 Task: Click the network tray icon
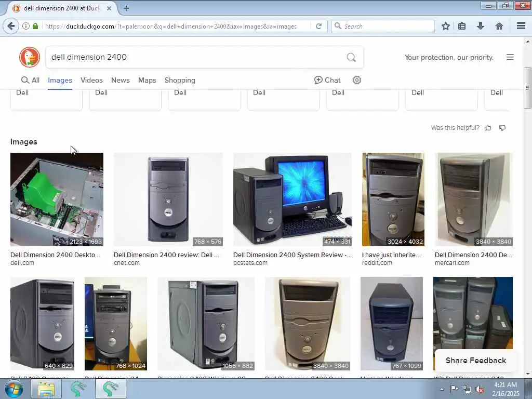(x=467, y=390)
